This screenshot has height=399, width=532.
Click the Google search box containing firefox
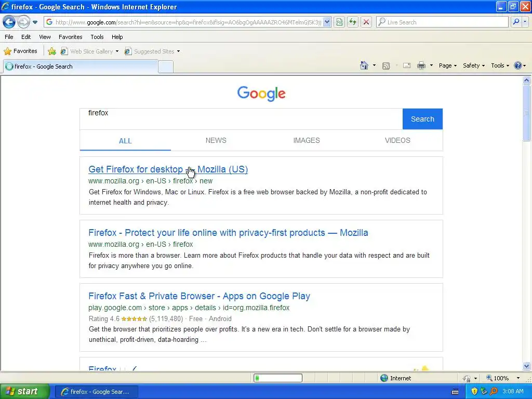pos(241,119)
